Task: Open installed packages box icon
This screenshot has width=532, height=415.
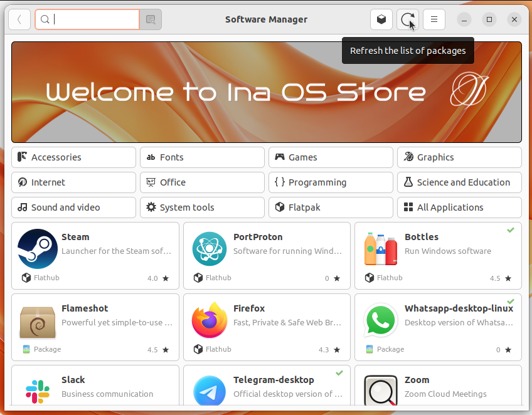Action: click(381, 19)
